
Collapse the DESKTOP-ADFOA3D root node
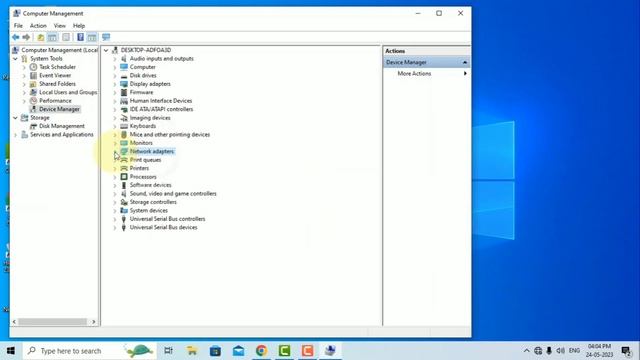pyautogui.click(x=106, y=50)
